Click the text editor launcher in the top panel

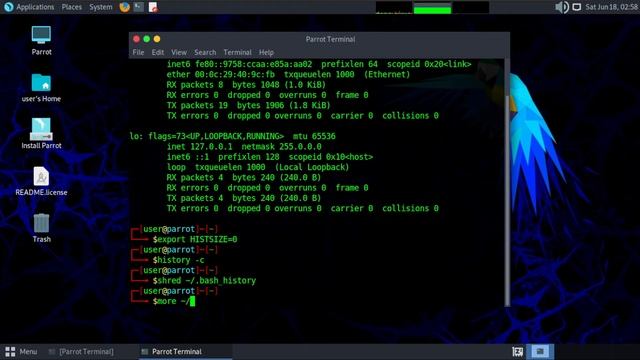(153, 7)
